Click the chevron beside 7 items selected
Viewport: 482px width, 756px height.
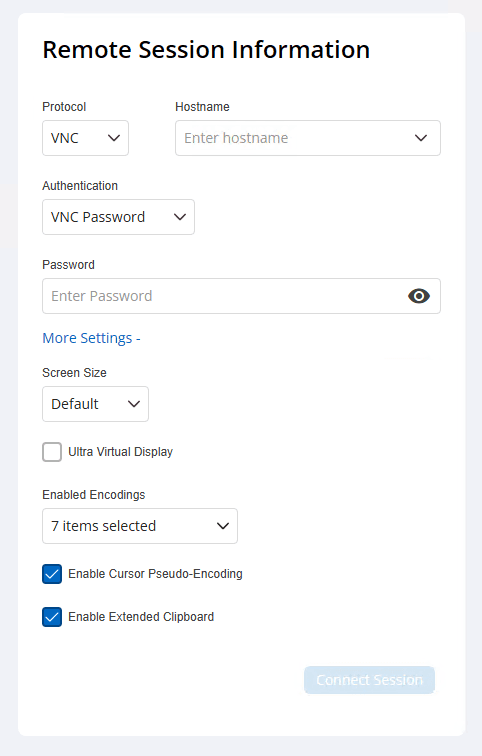coord(223,526)
